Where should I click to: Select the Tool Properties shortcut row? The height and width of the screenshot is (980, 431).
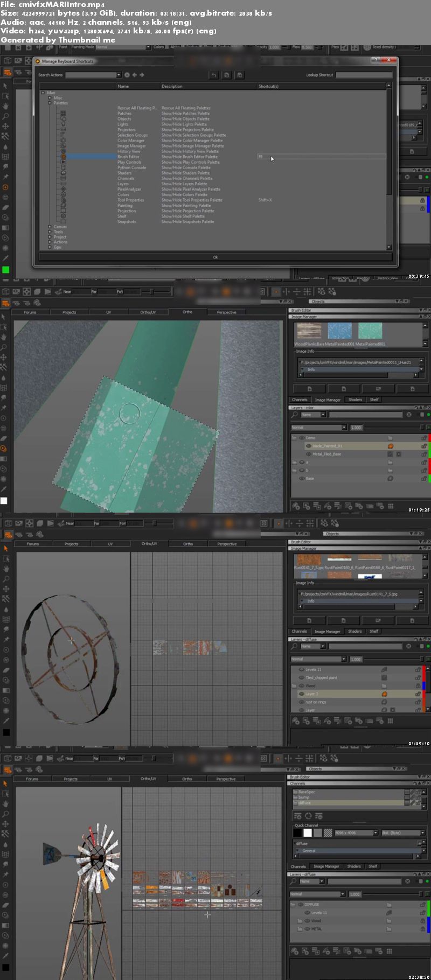[131, 200]
